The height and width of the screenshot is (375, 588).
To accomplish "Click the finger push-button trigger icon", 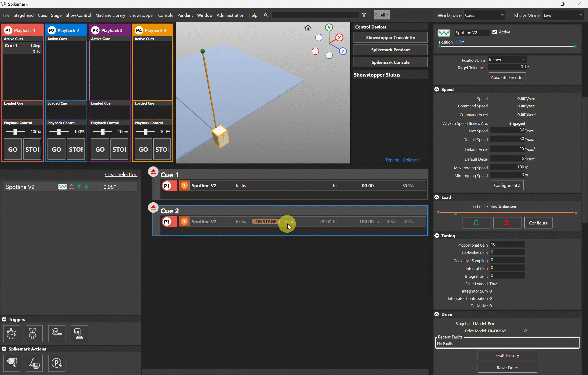I will 79,334.
